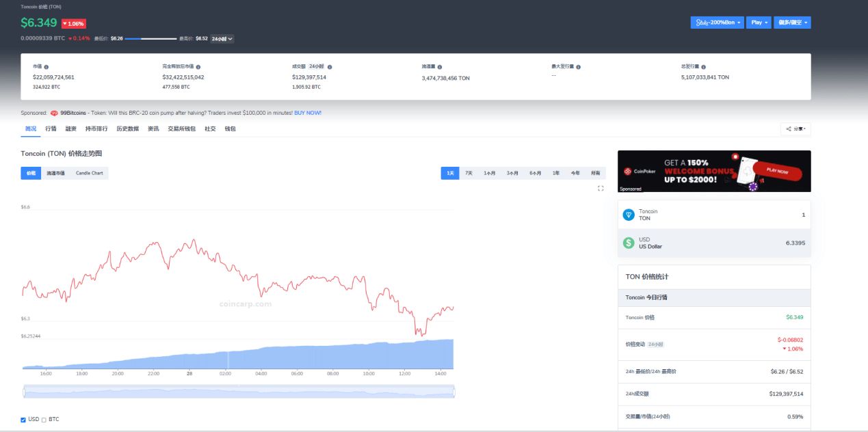Expand the 做多/做空 dropdown

tap(792, 23)
